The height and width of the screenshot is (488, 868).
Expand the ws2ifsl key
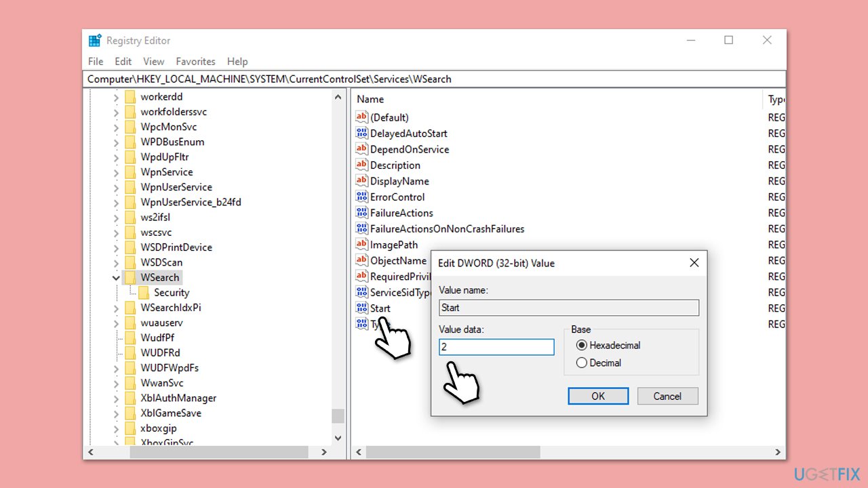click(x=116, y=217)
